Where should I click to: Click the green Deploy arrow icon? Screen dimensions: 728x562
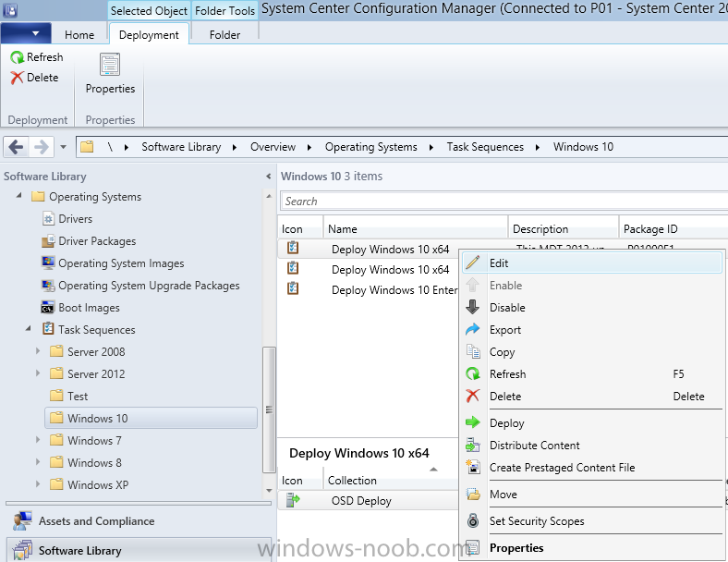click(473, 422)
